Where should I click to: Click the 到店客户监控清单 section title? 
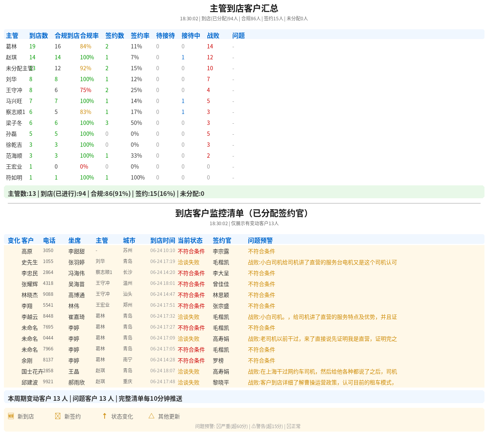coord(244,213)
